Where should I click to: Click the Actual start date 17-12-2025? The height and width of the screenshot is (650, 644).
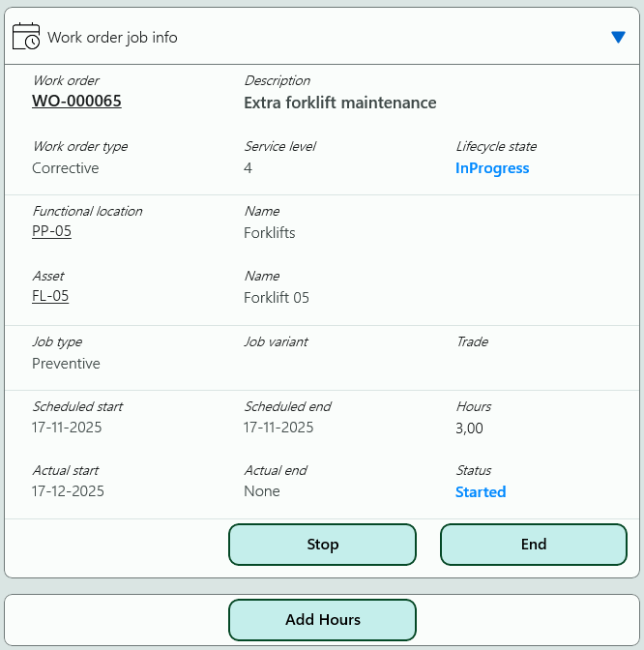coord(68,491)
